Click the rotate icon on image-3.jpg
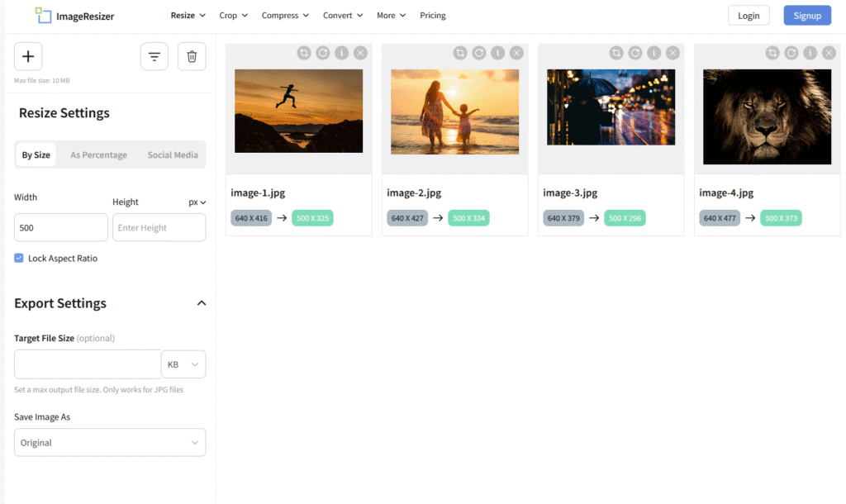The width and height of the screenshot is (846, 504). tap(635, 52)
